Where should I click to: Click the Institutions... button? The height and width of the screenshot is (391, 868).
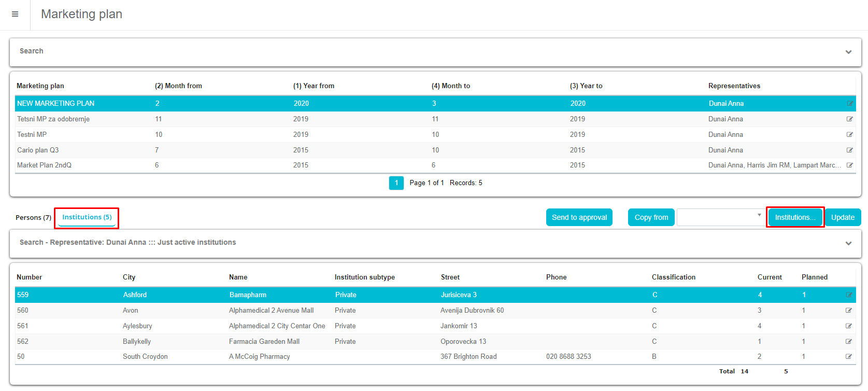pos(794,217)
